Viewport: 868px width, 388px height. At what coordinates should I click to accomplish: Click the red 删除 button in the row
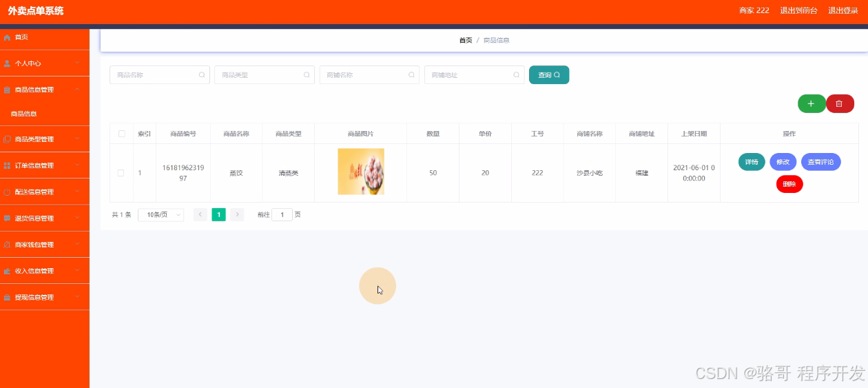[789, 184]
